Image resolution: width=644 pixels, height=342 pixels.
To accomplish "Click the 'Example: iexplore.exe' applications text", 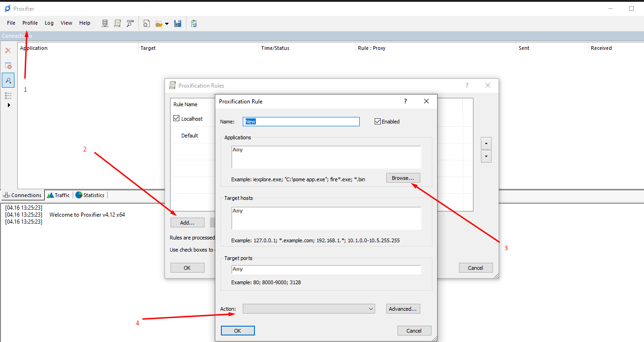I will click(x=298, y=179).
